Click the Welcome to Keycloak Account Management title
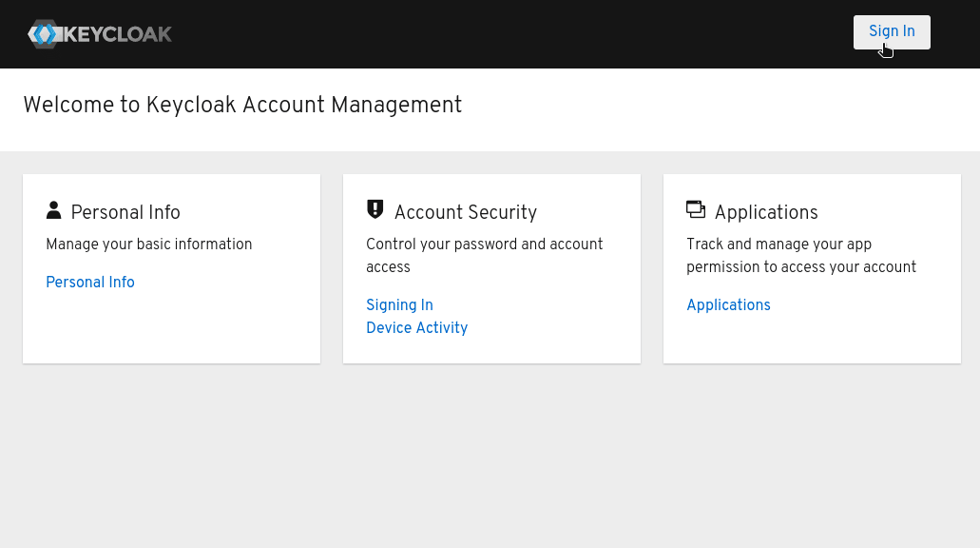This screenshot has width=980, height=548. tap(242, 105)
